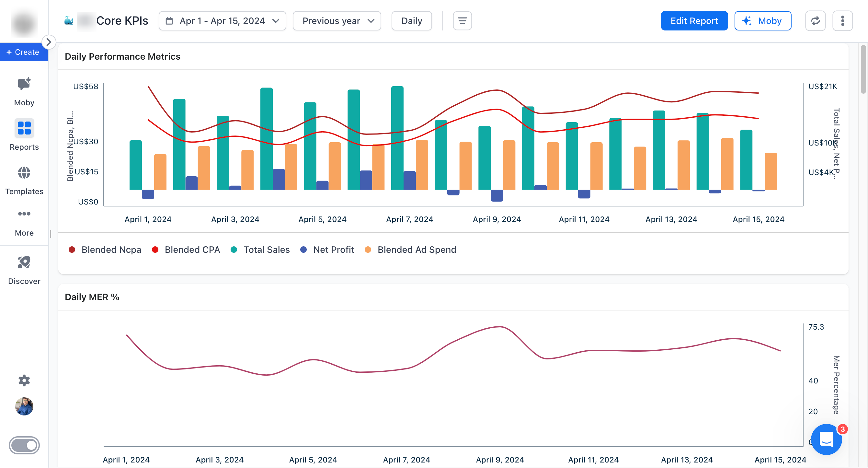Open the filter lines icon

462,21
